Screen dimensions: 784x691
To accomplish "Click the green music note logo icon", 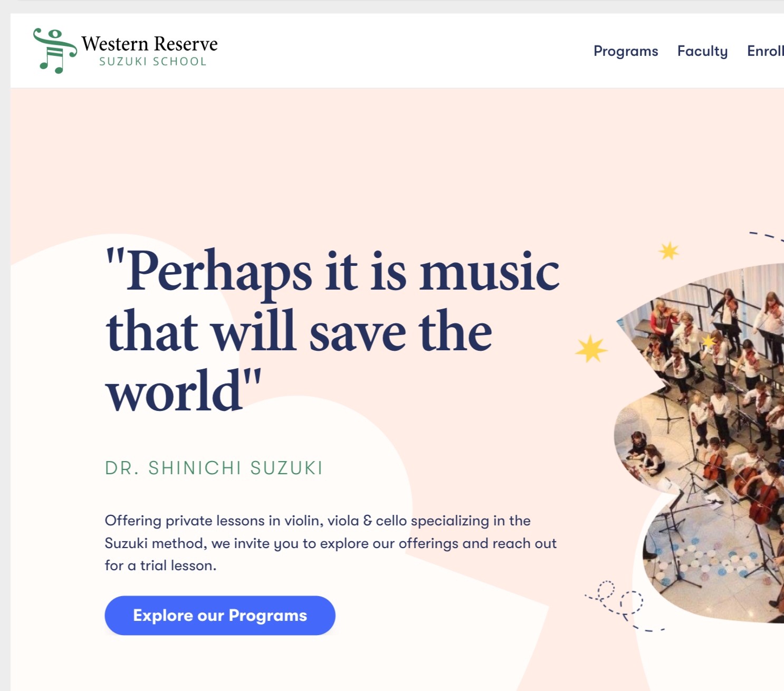I will click(55, 51).
